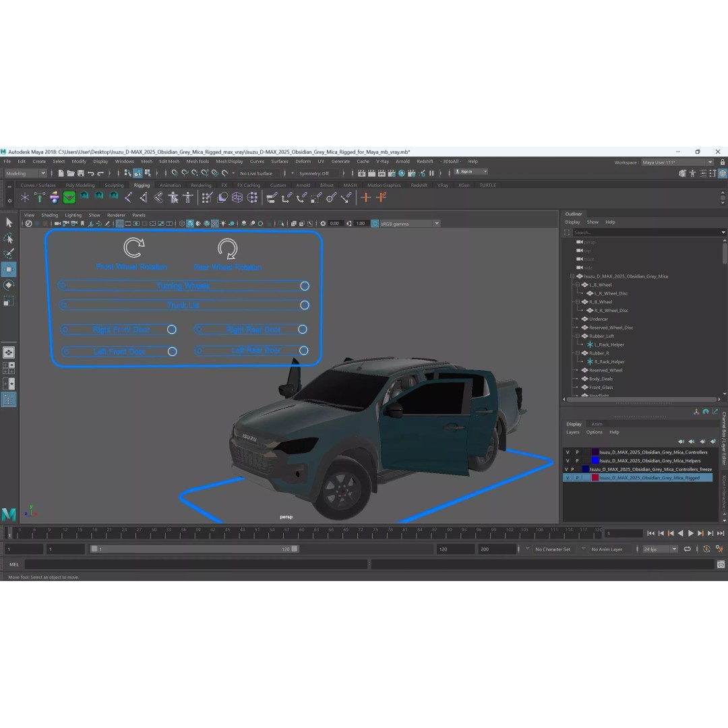Viewport: 728px width, 728px height.
Task: Click the Parent Constraint shelf icon
Action: (272, 198)
